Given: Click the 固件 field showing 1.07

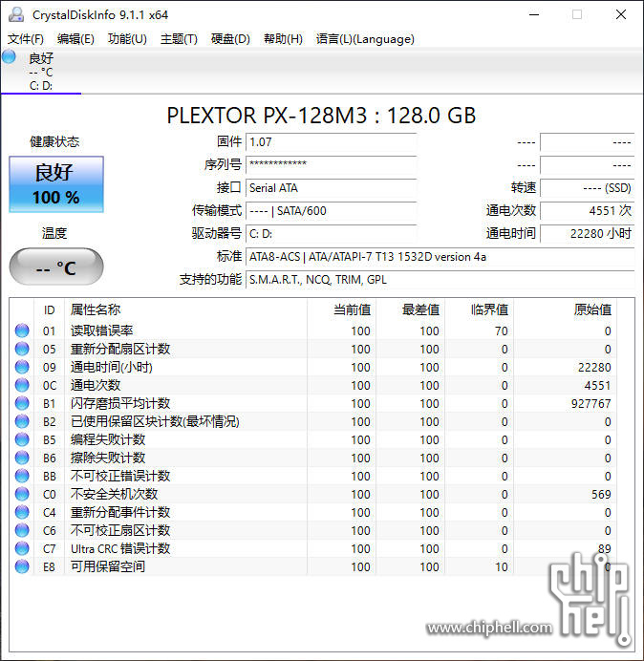Looking at the screenshot, I should [331, 142].
